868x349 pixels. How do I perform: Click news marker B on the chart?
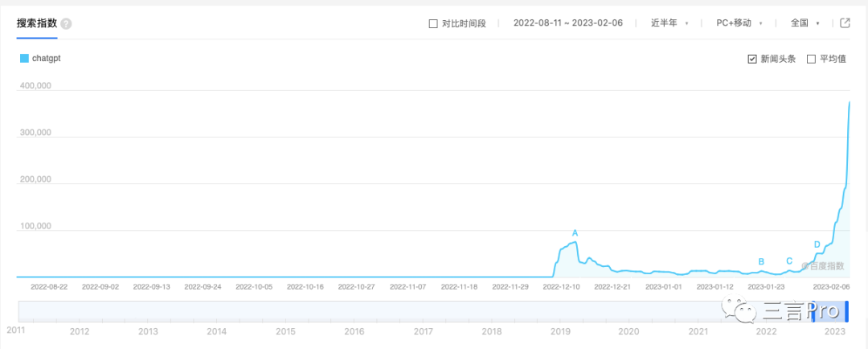(761, 261)
